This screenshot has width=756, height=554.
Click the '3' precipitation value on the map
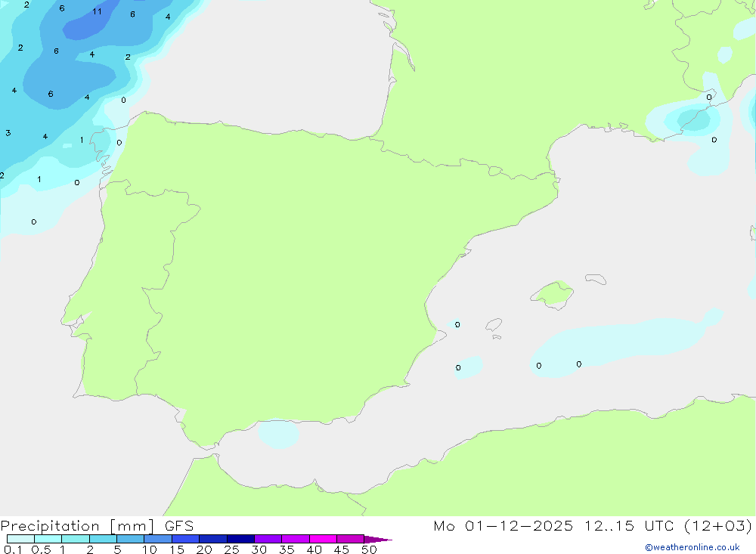tap(8, 133)
